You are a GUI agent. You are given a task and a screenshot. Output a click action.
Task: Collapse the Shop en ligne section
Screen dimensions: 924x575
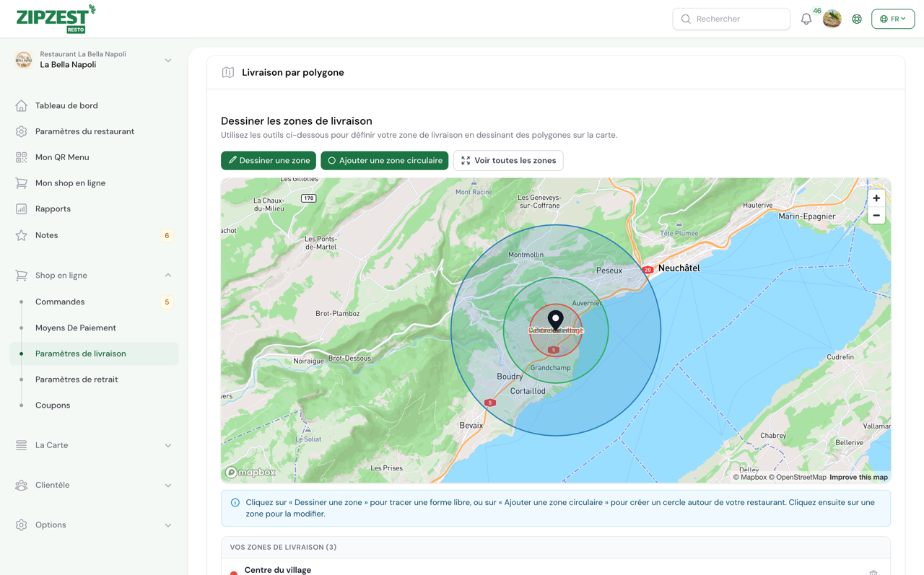click(x=168, y=276)
